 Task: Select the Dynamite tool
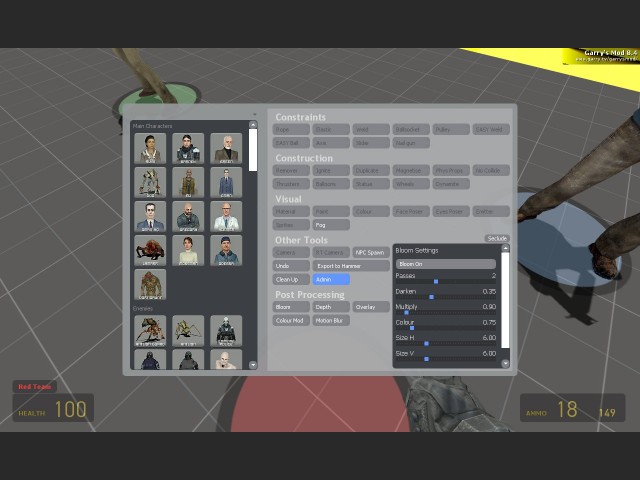451,184
